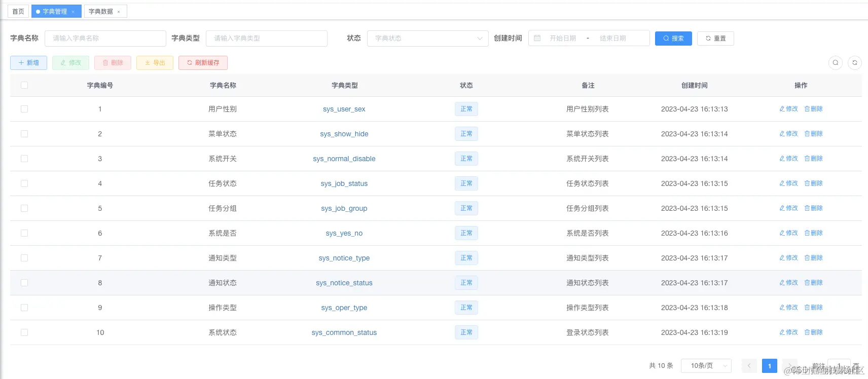Edit the 任务状态 row via 修改
This screenshot has width=868, height=379.
(x=788, y=183)
